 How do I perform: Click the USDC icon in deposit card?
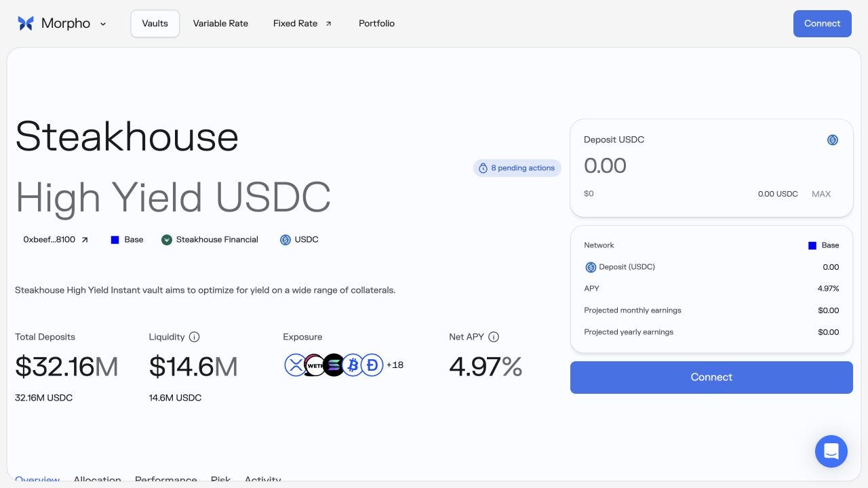coord(833,140)
